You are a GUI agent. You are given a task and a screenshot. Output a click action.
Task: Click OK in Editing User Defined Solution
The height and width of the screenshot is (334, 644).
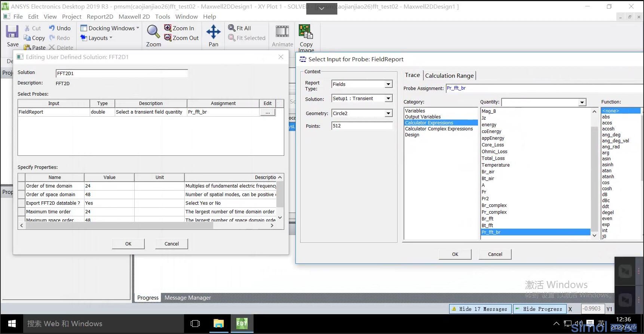click(x=128, y=244)
